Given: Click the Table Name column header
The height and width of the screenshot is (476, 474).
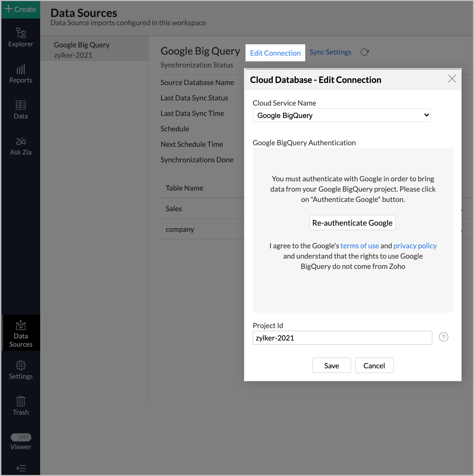Looking at the screenshot, I should (x=184, y=188).
